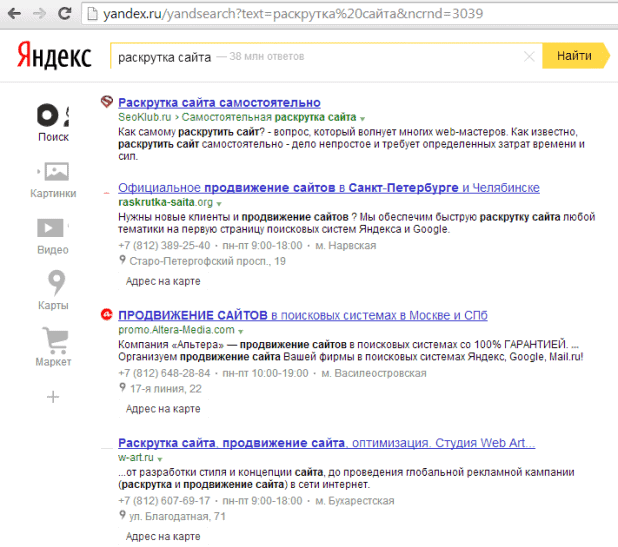The width and height of the screenshot is (618, 547).
Task: Click the 38 млн ответов result count
Action: 267,57
